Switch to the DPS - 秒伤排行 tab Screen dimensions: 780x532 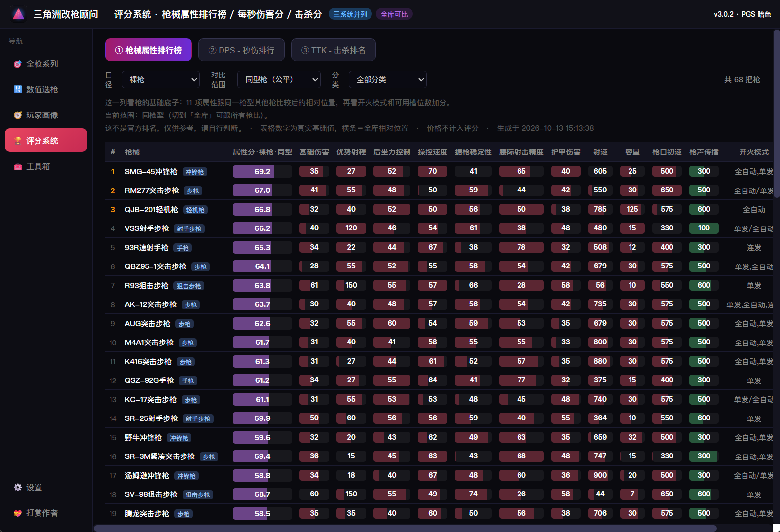tap(241, 50)
